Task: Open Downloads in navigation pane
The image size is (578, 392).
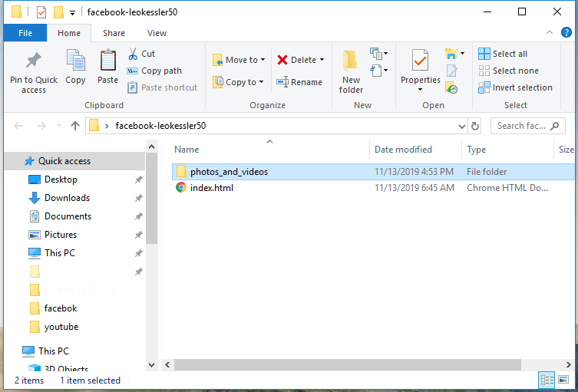Action: click(67, 198)
